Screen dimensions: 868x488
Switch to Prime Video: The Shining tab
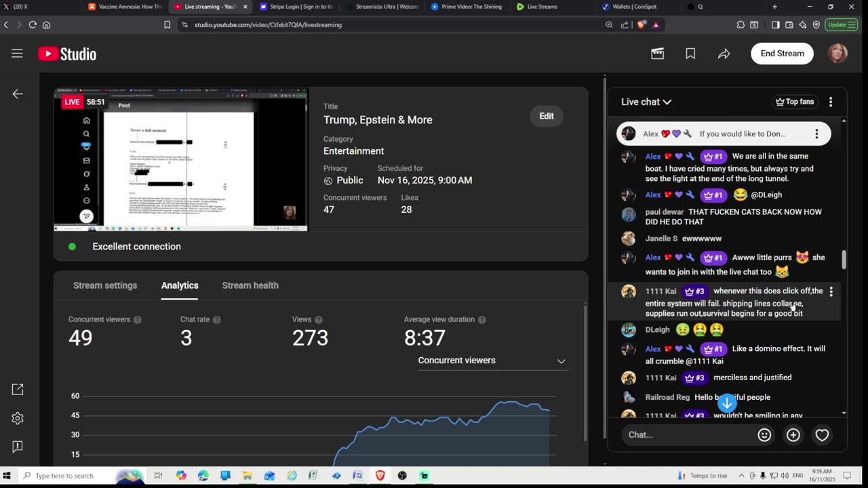coord(467,7)
